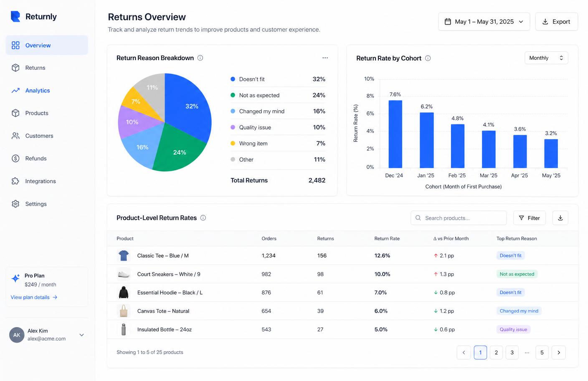Click the AK user avatar

point(17,335)
